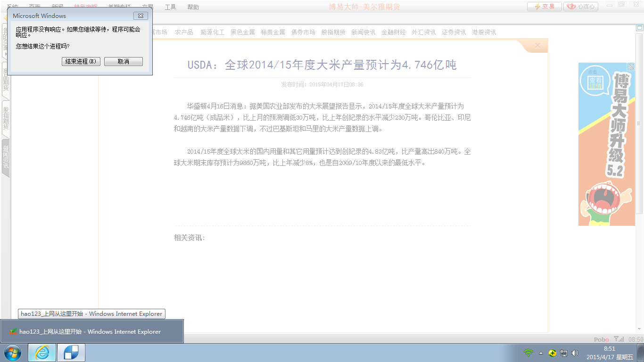The height and width of the screenshot is (362, 644).
Task: Click the volume speaker icon in tray
Action: click(x=575, y=353)
